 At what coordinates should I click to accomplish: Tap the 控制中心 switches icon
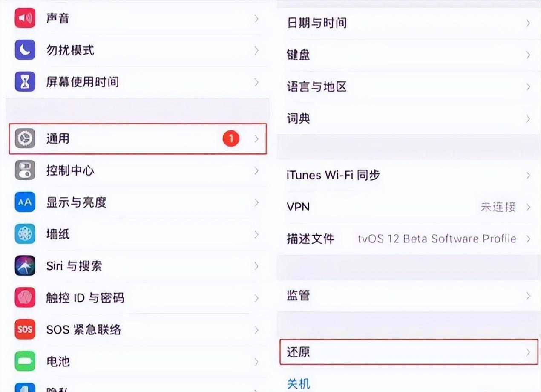pyautogui.click(x=25, y=170)
